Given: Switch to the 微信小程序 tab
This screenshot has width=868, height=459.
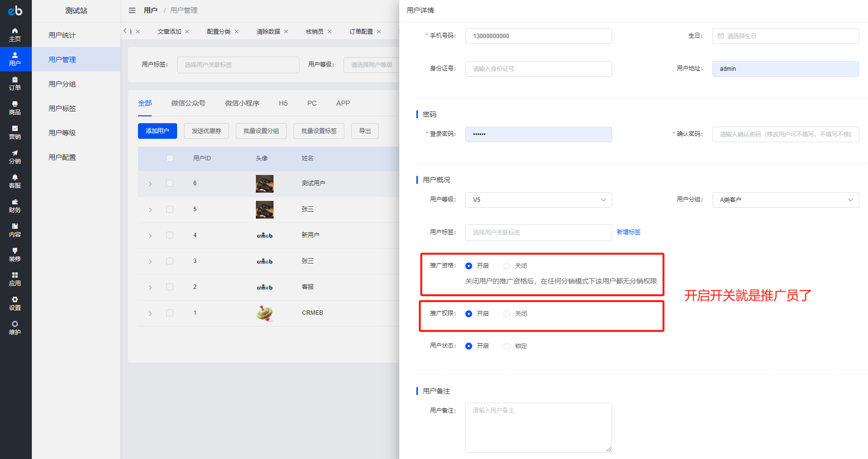Looking at the screenshot, I should click(242, 103).
